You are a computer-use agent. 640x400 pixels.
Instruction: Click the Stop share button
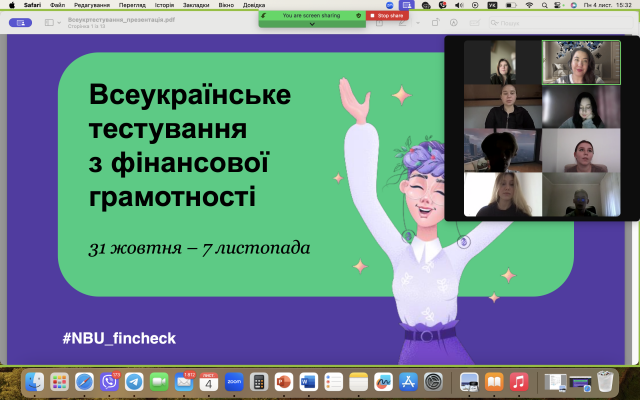coord(389,15)
